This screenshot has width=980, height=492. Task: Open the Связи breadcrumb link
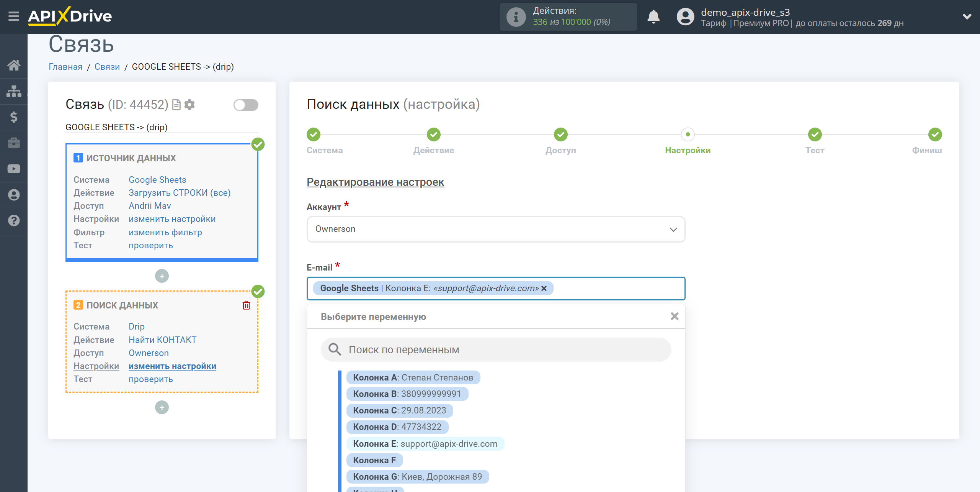107,67
